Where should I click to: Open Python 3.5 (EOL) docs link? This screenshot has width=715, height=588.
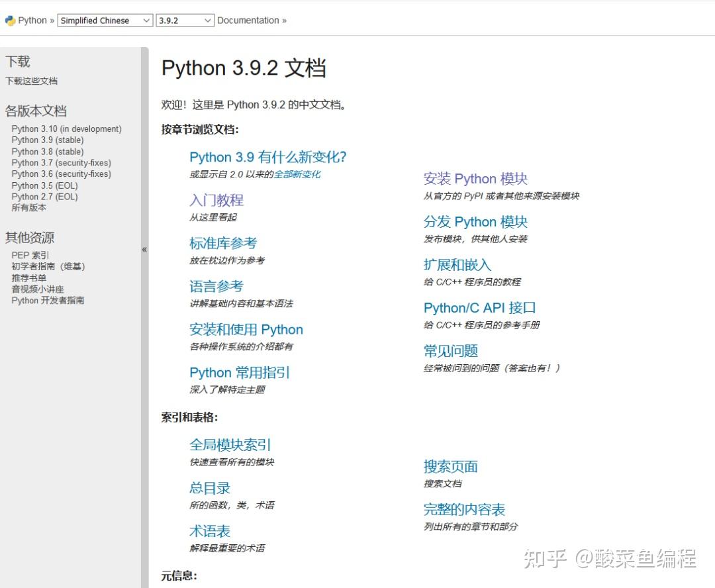(x=45, y=185)
